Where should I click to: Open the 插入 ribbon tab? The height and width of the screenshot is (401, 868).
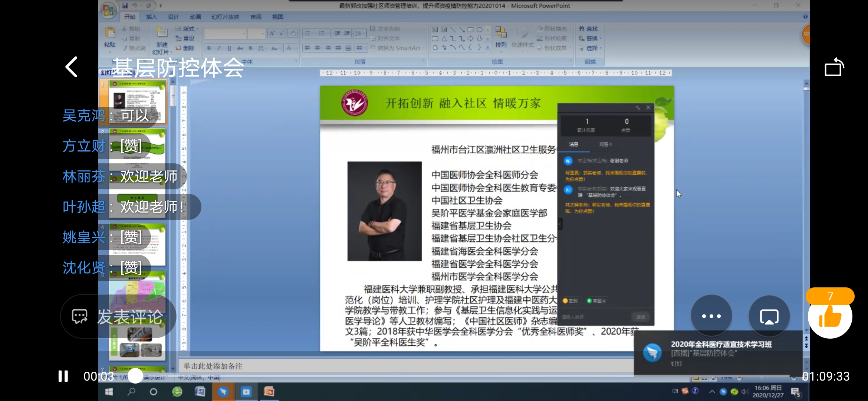(151, 17)
